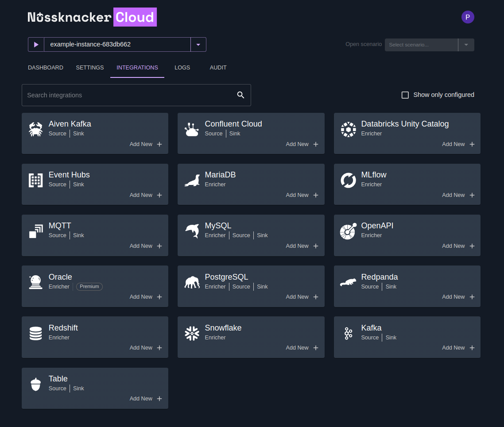504x427 pixels.
Task: Select the Integrations tab
Action: tap(137, 67)
